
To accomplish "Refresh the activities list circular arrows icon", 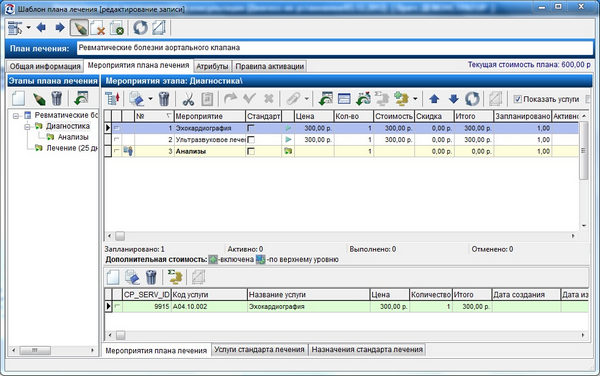I will [x=472, y=99].
